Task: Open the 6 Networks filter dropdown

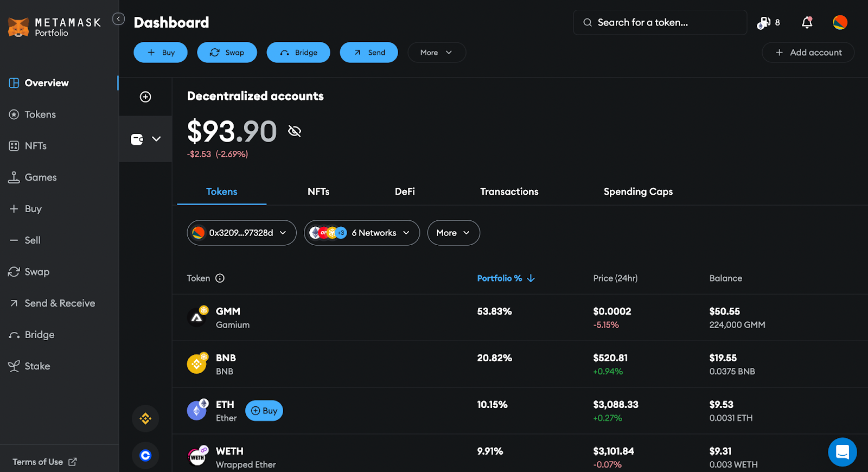Action: [362, 233]
